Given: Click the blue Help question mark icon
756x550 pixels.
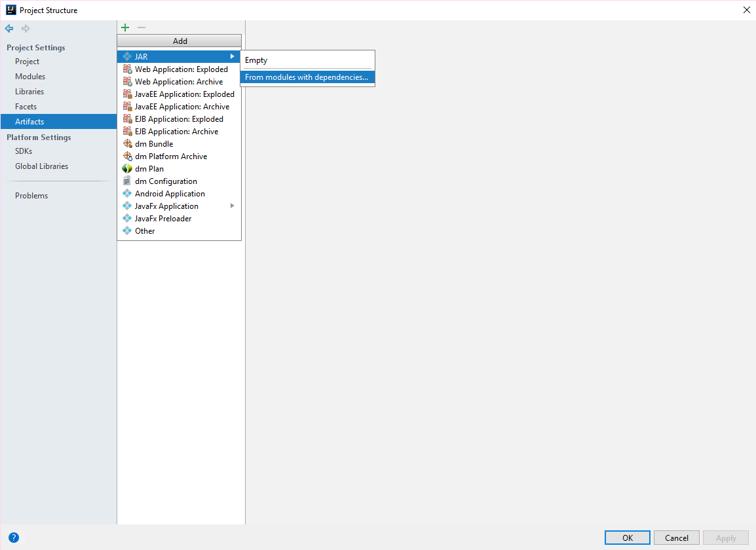Looking at the screenshot, I should click(14, 538).
